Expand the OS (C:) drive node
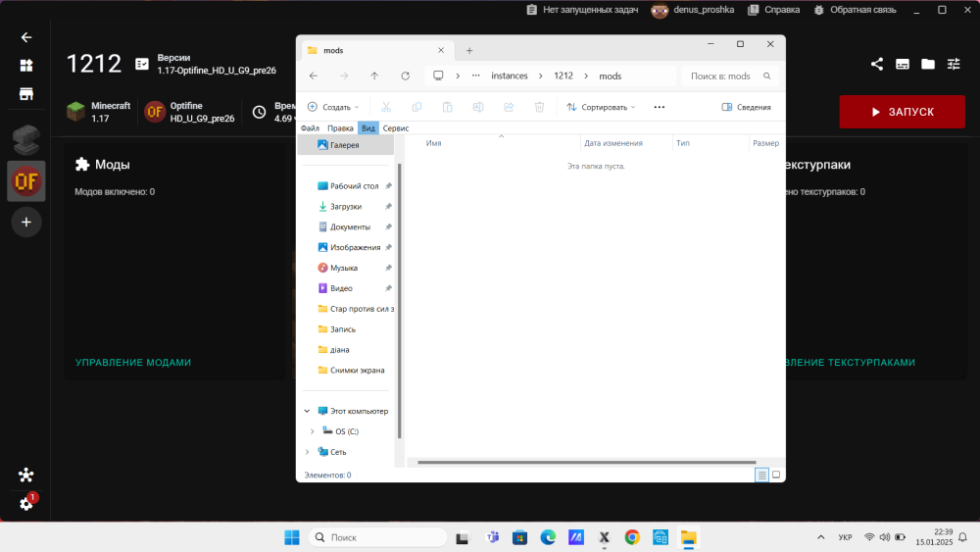Image resolution: width=980 pixels, height=552 pixels. [313, 431]
